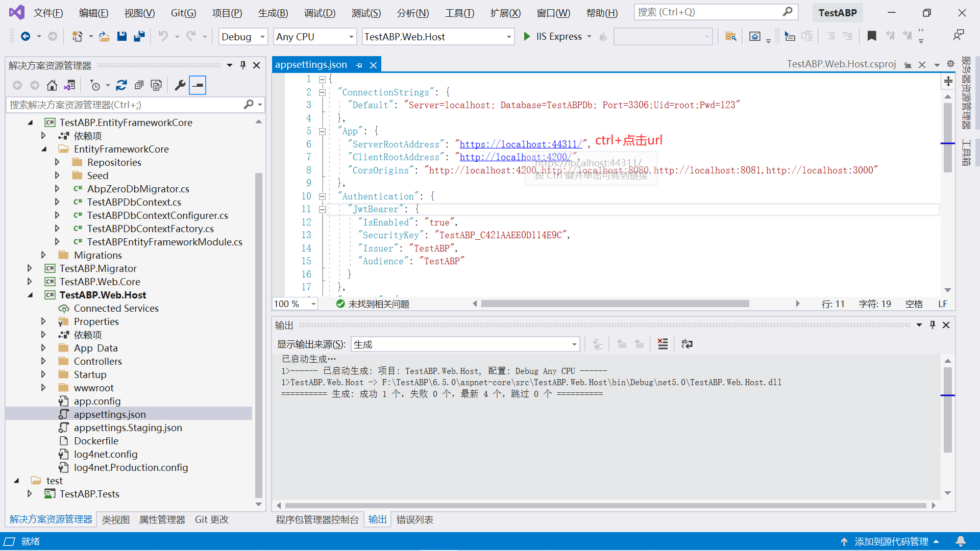Click the Solution Explorer vertical scrollbar
This screenshot has width=980, height=551.
coord(259,334)
